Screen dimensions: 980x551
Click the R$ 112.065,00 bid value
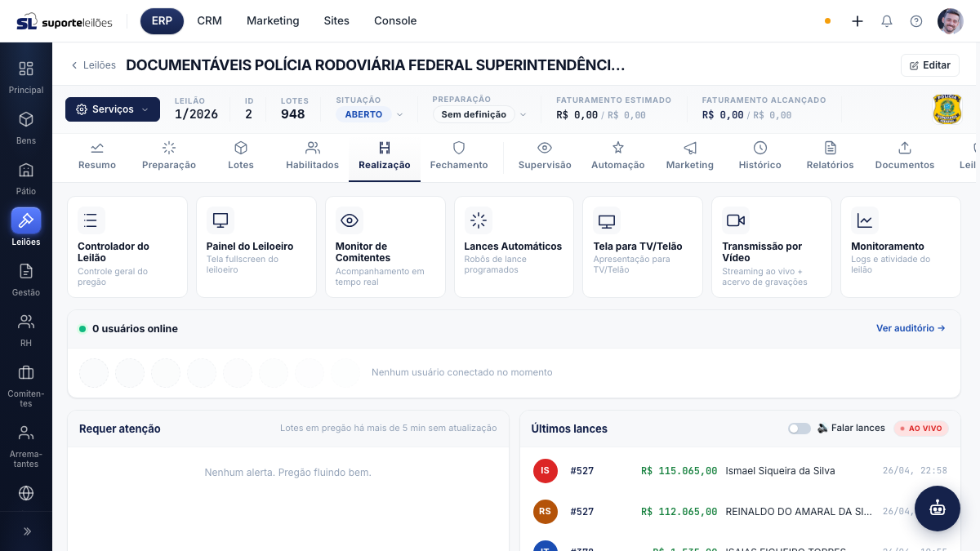tap(679, 512)
